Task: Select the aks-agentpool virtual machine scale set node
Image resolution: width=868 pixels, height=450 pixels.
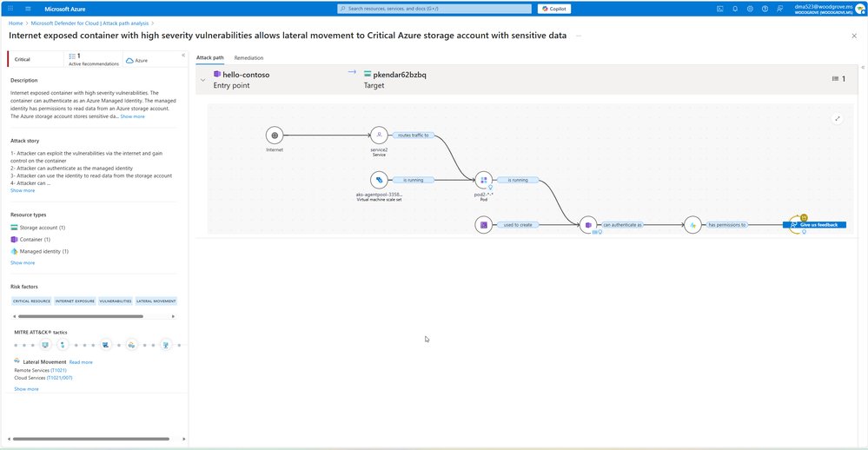Action: pyautogui.click(x=379, y=180)
